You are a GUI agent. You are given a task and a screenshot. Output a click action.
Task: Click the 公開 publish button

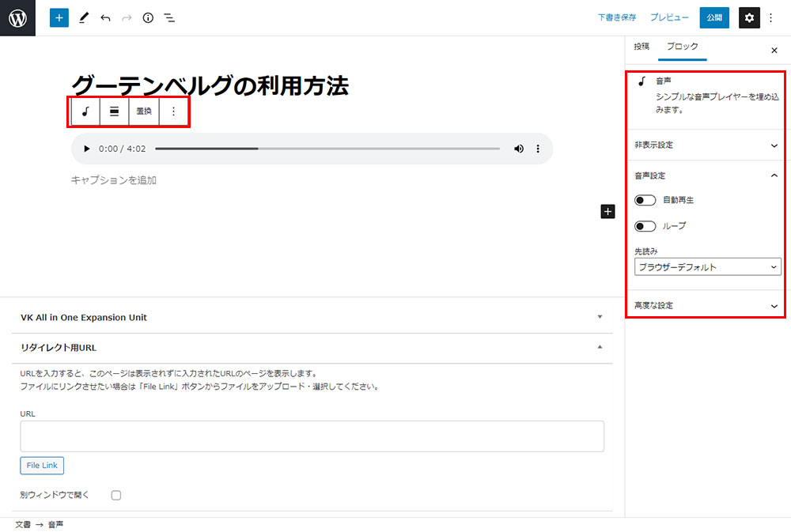coord(714,17)
